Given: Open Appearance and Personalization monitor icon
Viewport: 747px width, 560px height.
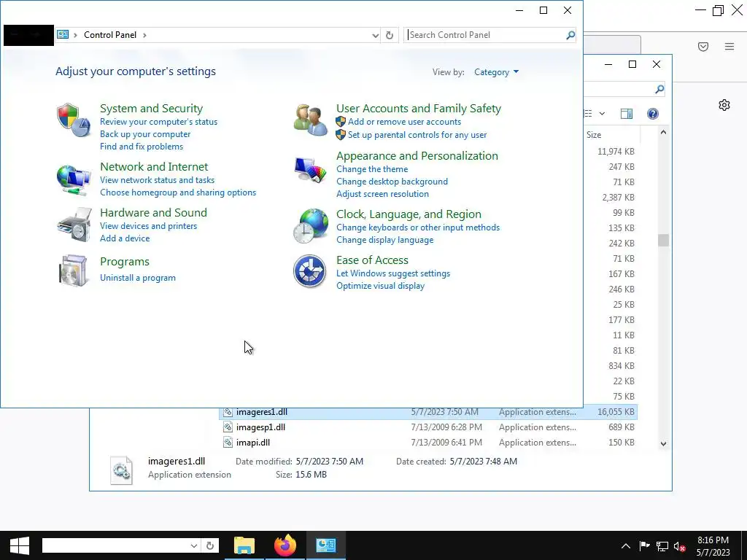Looking at the screenshot, I should click(310, 169).
